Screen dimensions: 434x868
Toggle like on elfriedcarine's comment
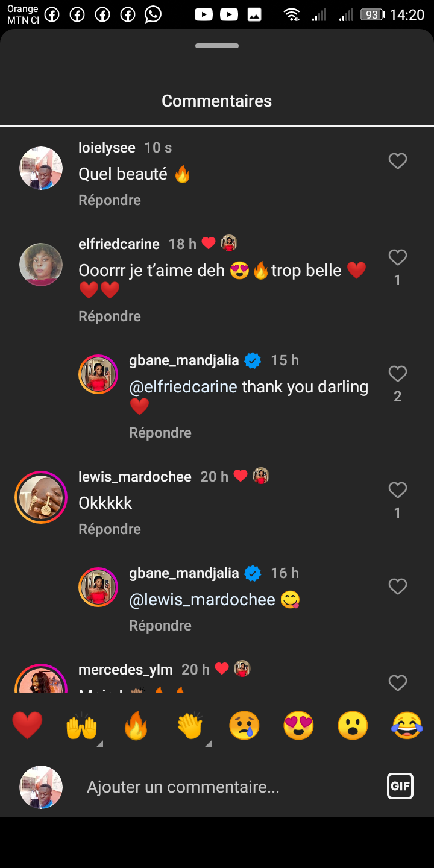tap(397, 258)
